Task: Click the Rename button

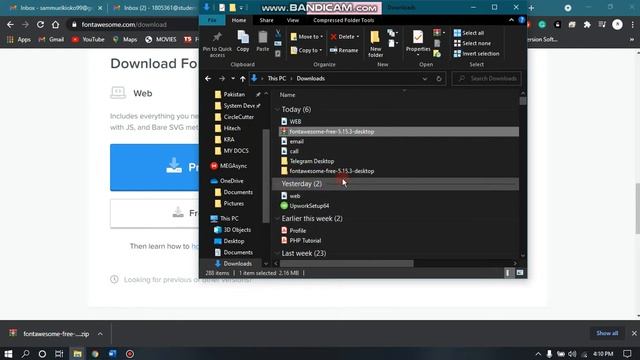Action: (x=344, y=50)
